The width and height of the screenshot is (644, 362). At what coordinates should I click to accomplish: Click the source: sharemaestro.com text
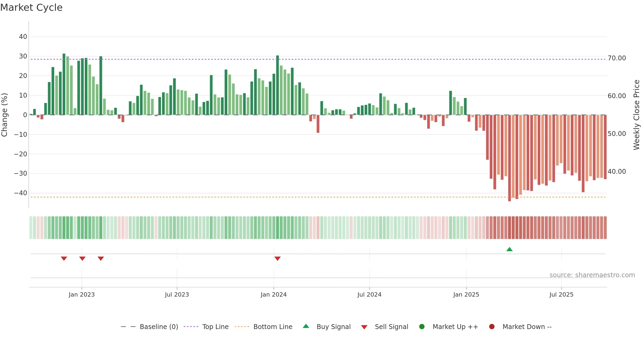coord(592,275)
